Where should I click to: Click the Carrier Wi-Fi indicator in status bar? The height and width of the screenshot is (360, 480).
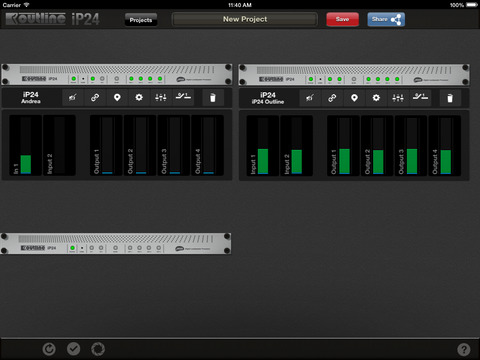[x=16, y=5]
